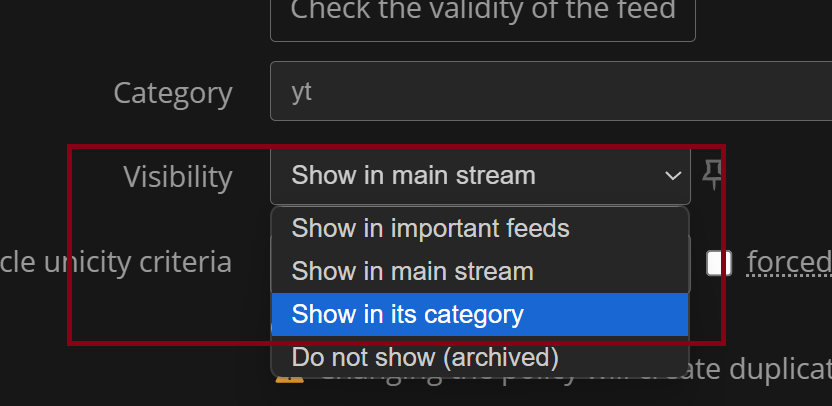832x406 pixels.
Task: Click the Visibility select showing Show in main stream
Action: point(480,176)
